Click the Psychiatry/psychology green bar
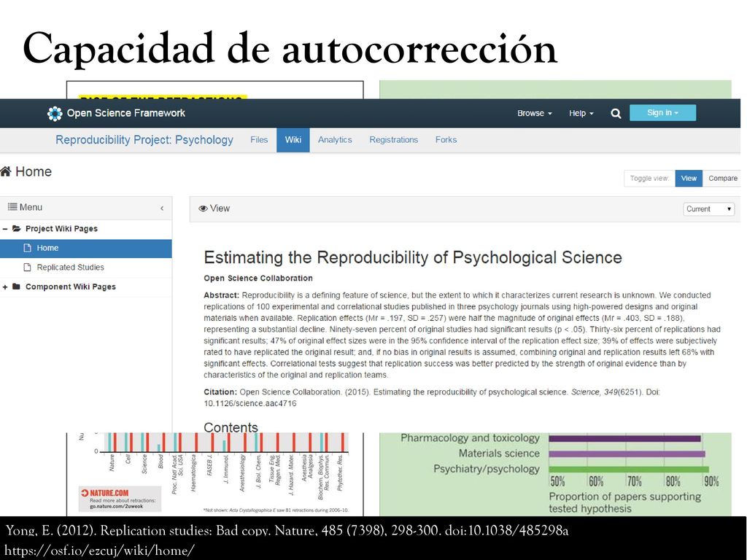The width and height of the screenshot is (747, 560). point(629,470)
